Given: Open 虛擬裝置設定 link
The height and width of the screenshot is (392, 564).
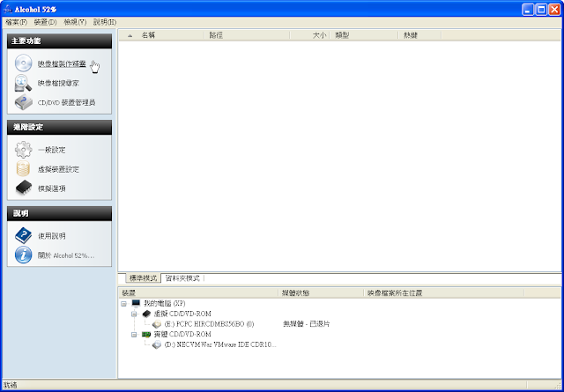Looking at the screenshot, I should tap(58, 169).
